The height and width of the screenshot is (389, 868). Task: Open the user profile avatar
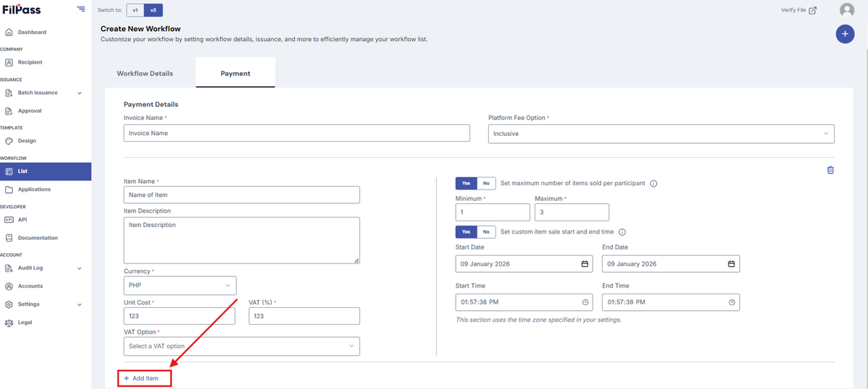(x=847, y=10)
